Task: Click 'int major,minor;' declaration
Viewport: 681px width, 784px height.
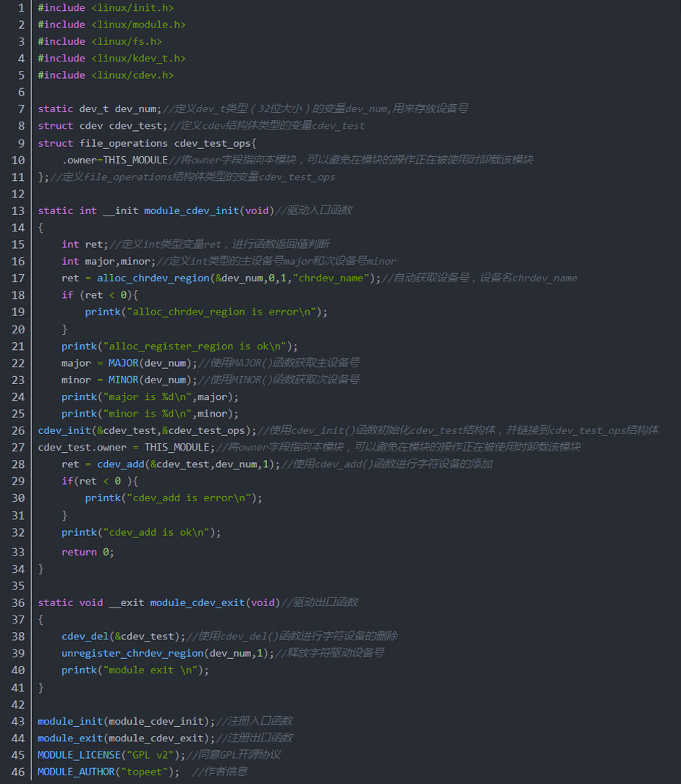Action: point(109,262)
